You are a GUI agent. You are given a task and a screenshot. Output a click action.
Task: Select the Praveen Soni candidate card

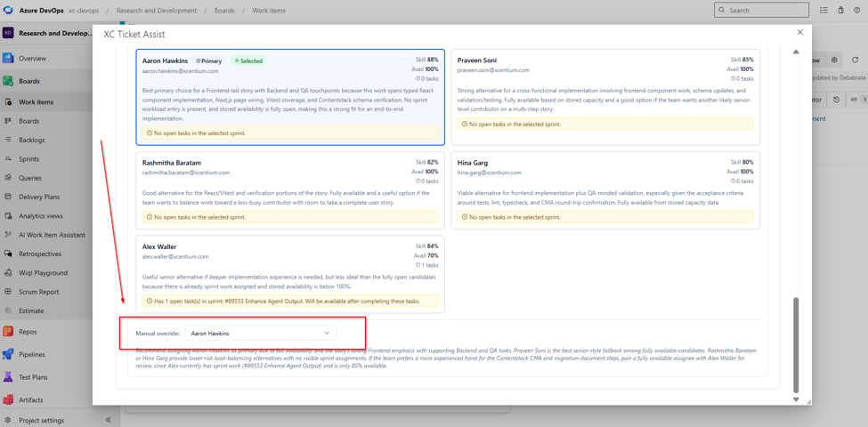click(x=605, y=97)
